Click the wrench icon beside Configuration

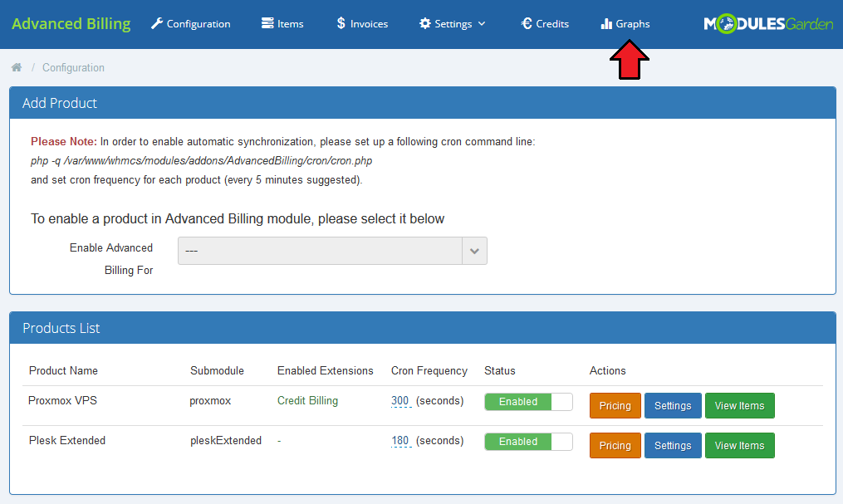(x=156, y=23)
